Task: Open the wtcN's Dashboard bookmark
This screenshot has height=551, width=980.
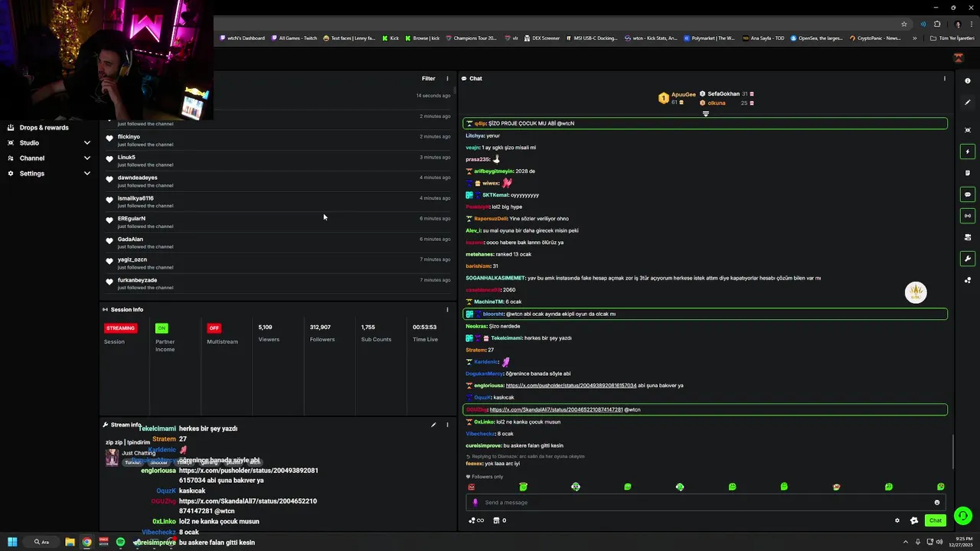Action: pyautogui.click(x=242, y=38)
